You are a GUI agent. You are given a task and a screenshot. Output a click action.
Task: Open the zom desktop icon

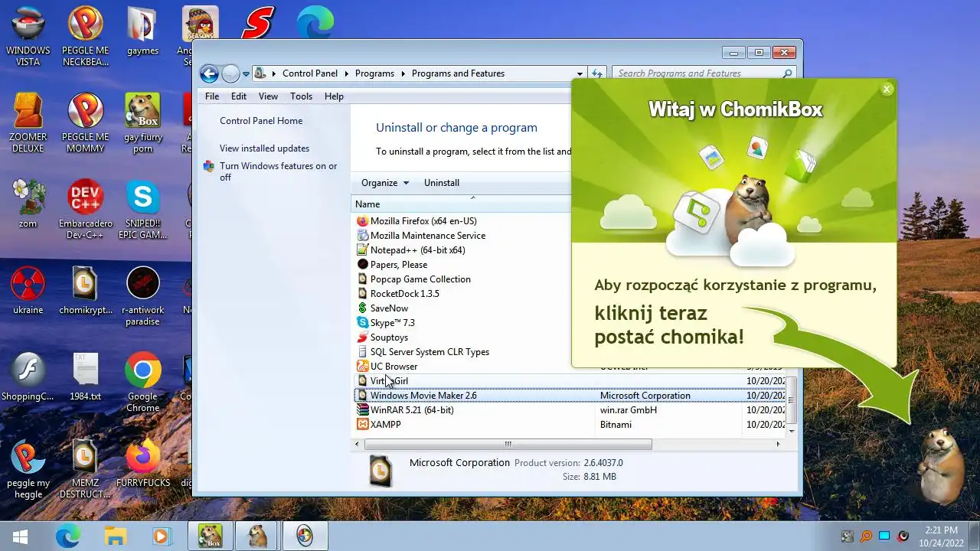pyautogui.click(x=28, y=204)
